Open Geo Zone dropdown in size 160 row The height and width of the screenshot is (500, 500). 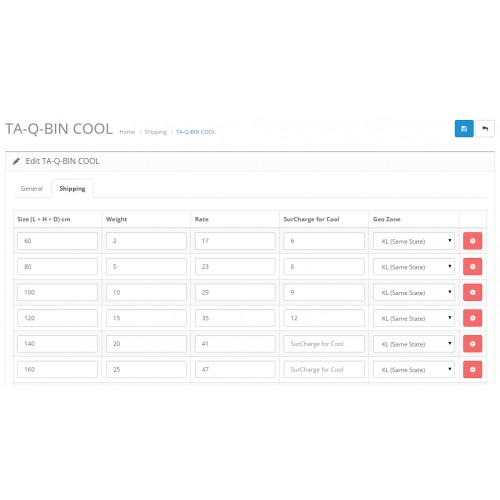click(x=414, y=369)
